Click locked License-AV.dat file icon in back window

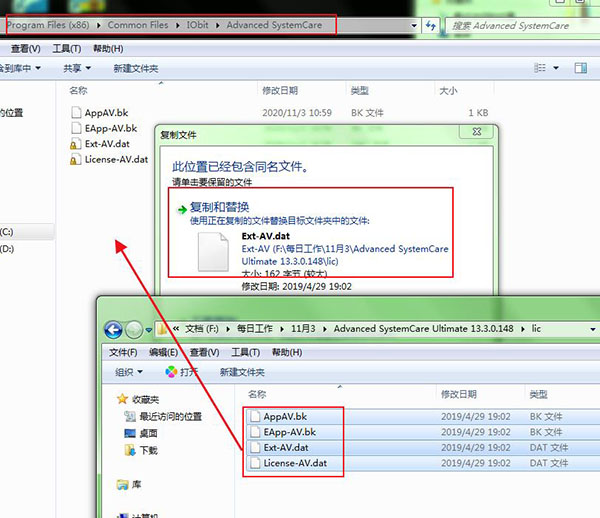[x=76, y=160]
